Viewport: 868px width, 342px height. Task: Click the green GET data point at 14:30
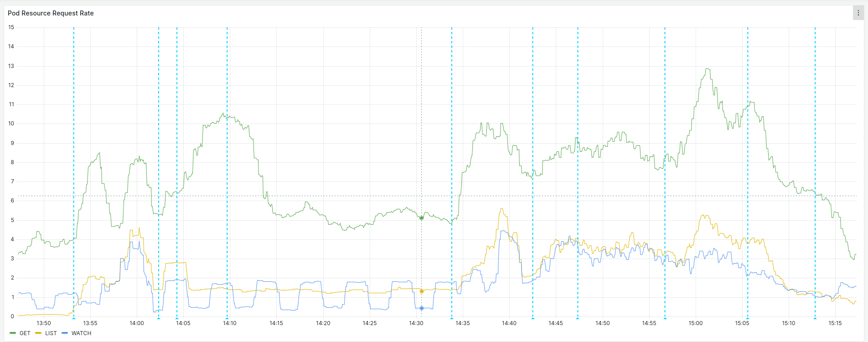pyautogui.click(x=421, y=218)
